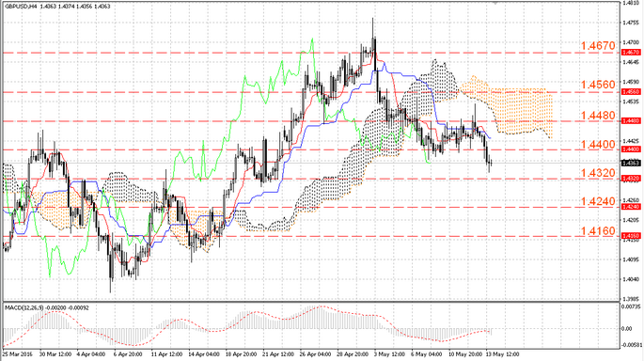Click the 4 Apr 04:00 time label
This screenshot has height=361, width=644.
[91, 354]
